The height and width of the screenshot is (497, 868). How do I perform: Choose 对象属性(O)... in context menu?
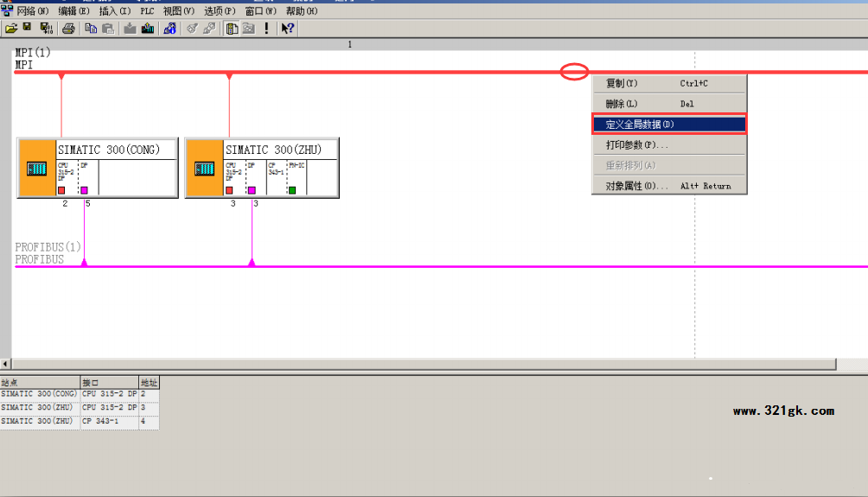[669, 186]
